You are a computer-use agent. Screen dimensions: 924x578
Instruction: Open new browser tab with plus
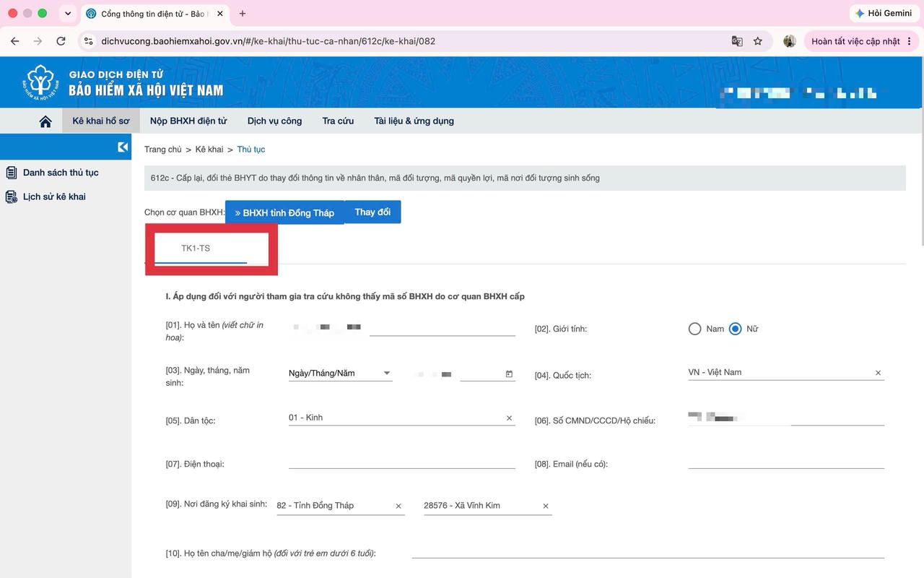243,13
